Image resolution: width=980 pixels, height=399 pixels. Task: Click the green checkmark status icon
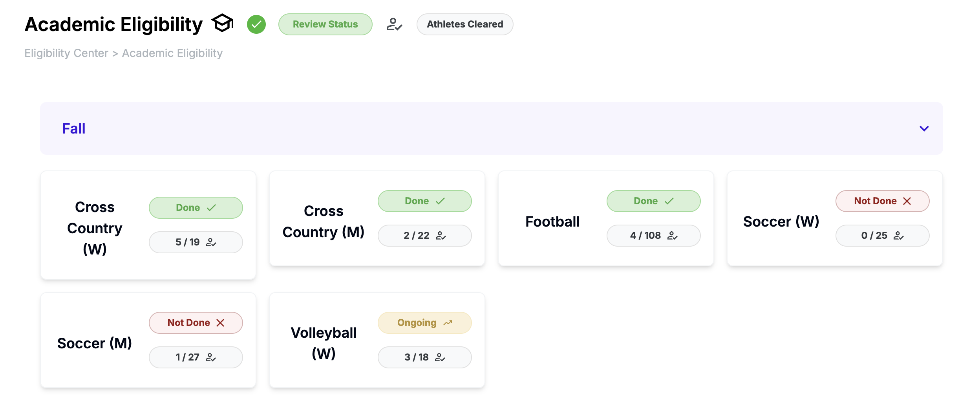(x=256, y=24)
